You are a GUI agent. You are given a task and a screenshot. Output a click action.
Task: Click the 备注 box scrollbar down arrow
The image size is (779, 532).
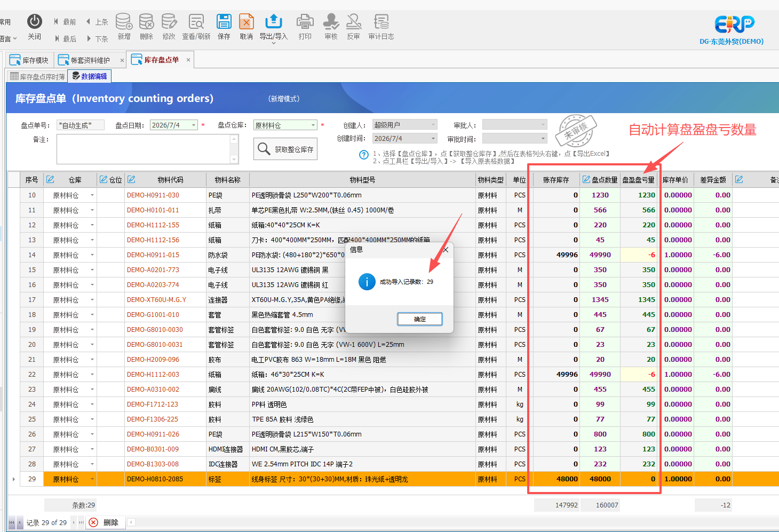(x=234, y=160)
